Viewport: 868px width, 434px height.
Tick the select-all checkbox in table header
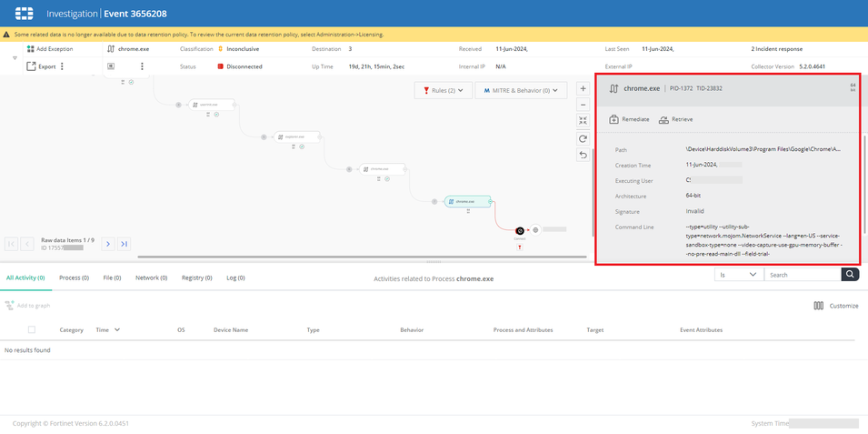[x=32, y=329]
